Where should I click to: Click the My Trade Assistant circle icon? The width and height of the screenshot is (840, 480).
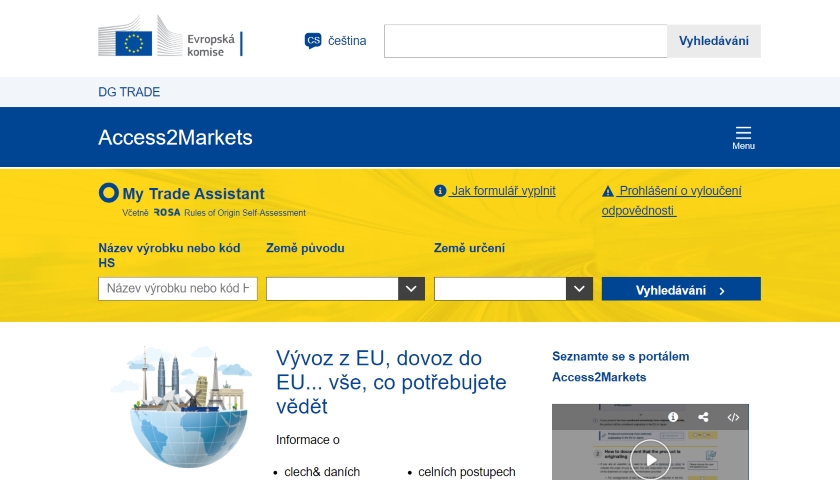click(x=108, y=193)
